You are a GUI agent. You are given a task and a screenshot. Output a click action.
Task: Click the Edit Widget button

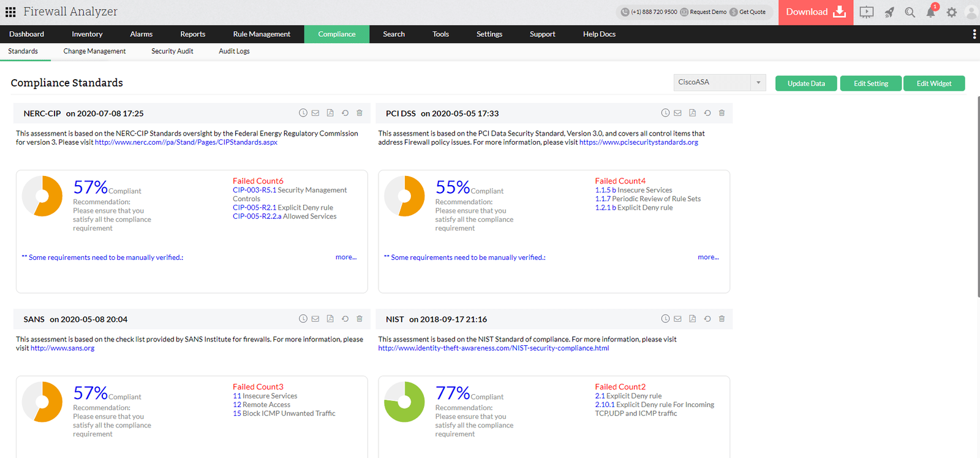934,83
